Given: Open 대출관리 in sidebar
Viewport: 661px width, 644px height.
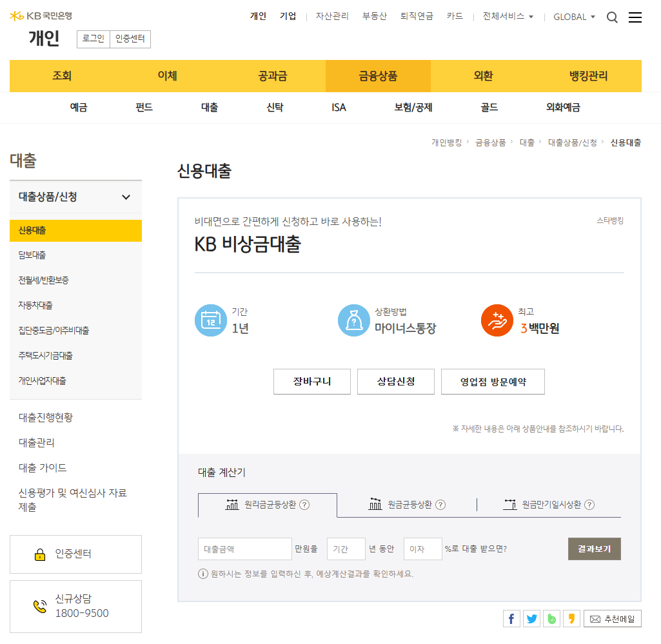Looking at the screenshot, I should pyautogui.click(x=36, y=443).
